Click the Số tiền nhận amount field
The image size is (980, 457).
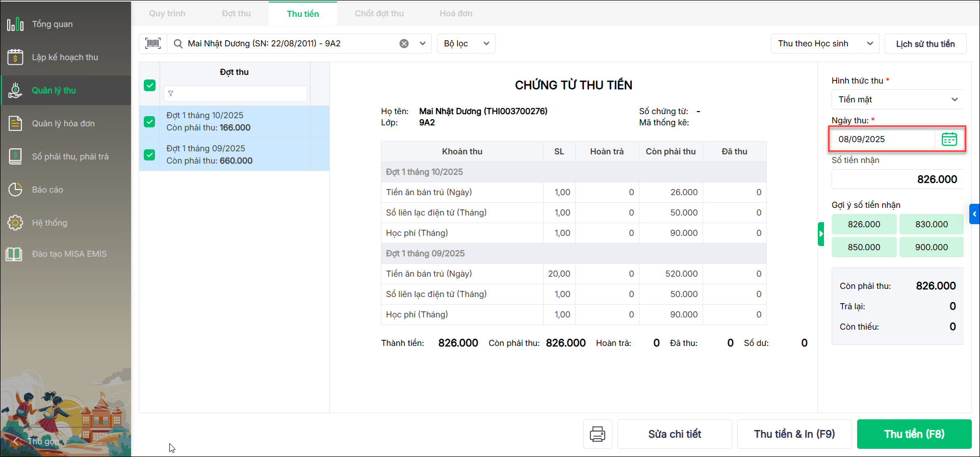(897, 179)
